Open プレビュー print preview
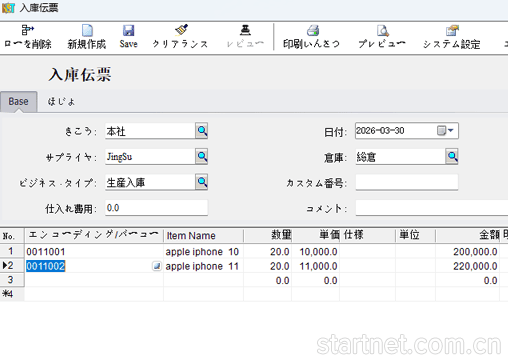The image size is (508, 361). [x=382, y=37]
